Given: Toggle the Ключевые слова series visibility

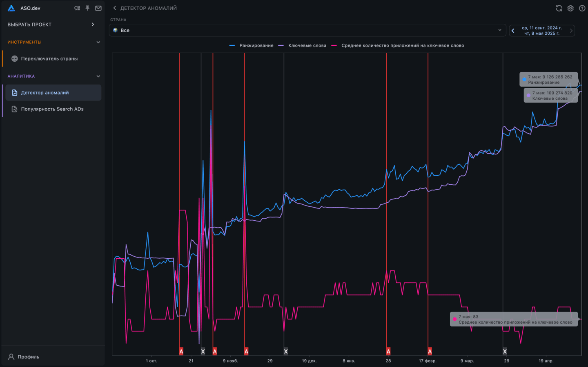Looking at the screenshot, I should [307, 45].
